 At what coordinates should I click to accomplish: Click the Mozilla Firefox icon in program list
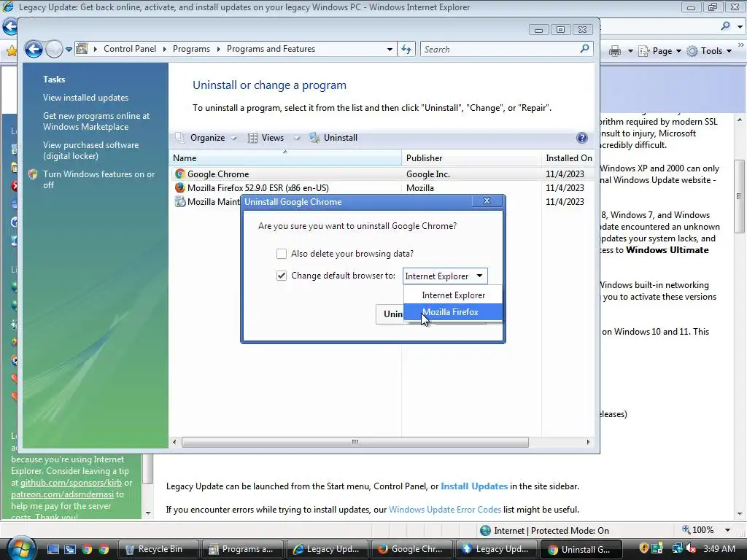coord(179,187)
